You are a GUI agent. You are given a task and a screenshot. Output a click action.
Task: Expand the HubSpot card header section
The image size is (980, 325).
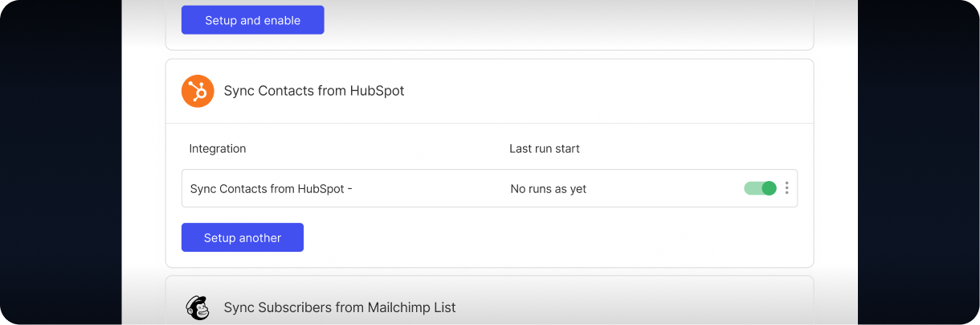[x=489, y=91]
